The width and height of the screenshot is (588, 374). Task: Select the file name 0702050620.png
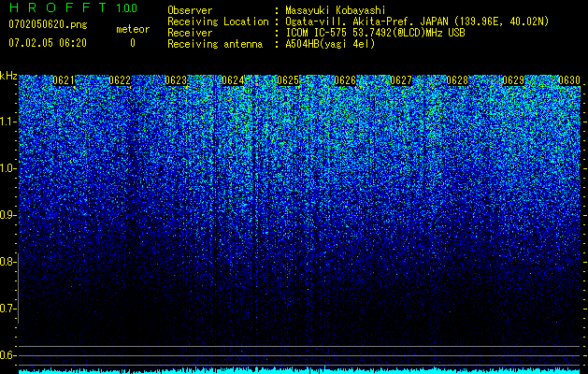(48, 24)
